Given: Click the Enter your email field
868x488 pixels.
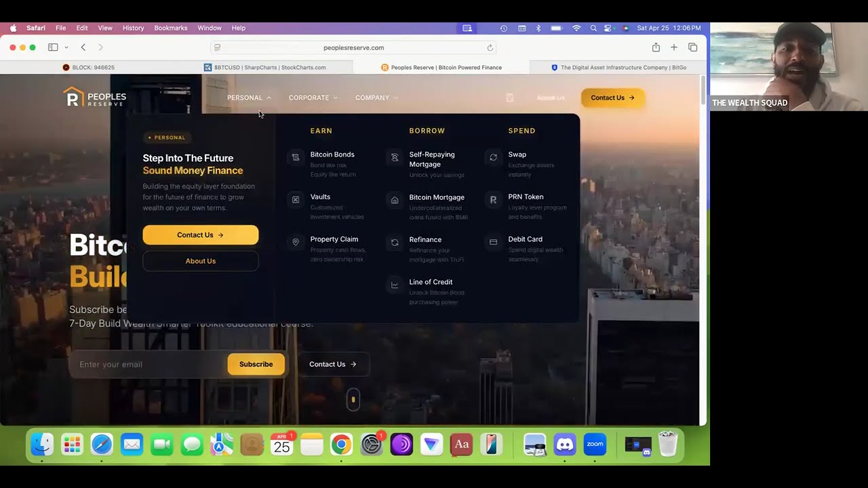Looking at the screenshot, I should 148,364.
